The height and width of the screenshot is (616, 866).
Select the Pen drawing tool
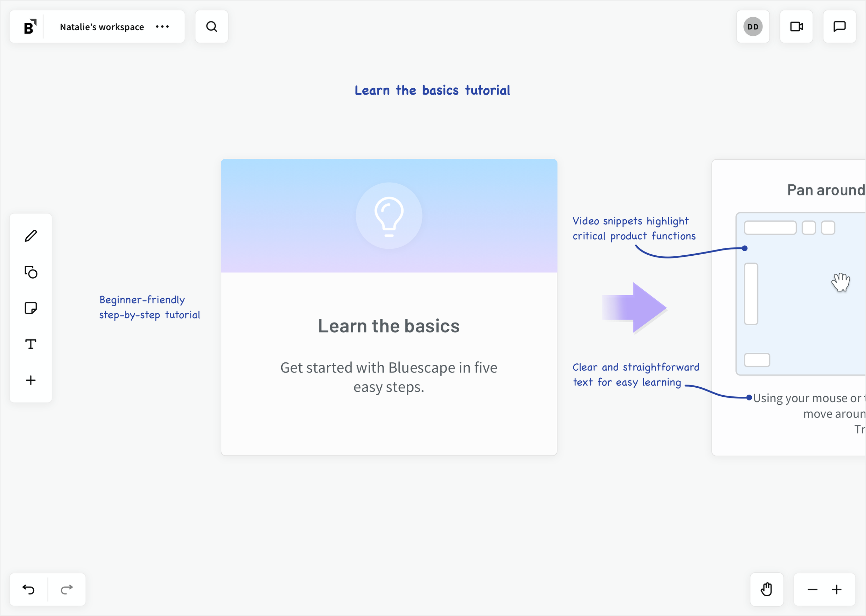[31, 236]
